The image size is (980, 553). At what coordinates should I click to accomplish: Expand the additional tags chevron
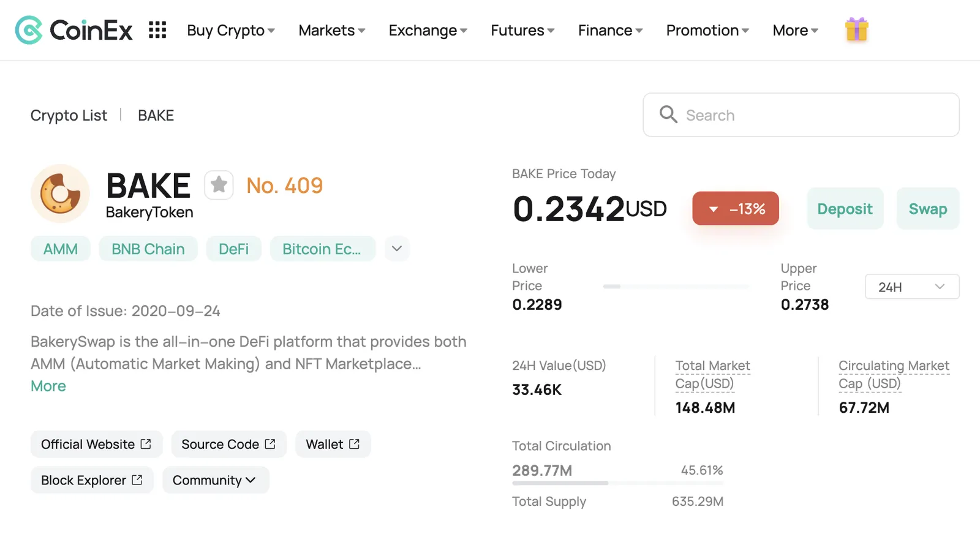[x=397, y=249]
